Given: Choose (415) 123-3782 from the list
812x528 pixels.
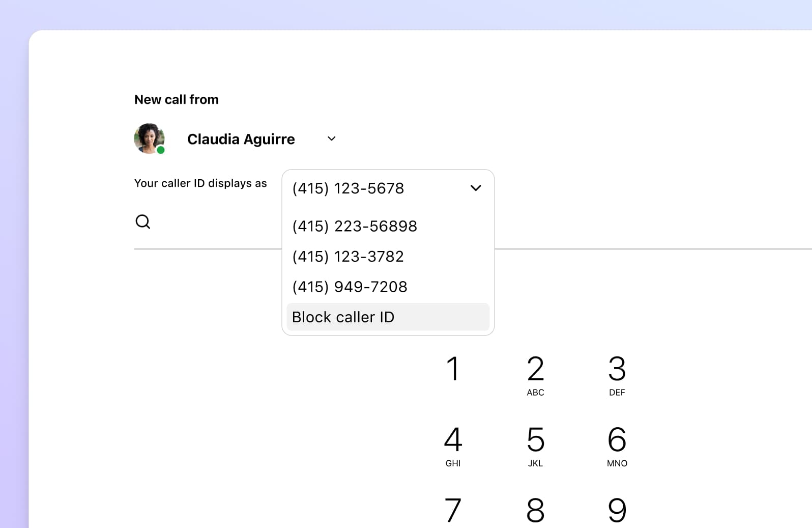Looking at the screenshot, I should (348, 257).
